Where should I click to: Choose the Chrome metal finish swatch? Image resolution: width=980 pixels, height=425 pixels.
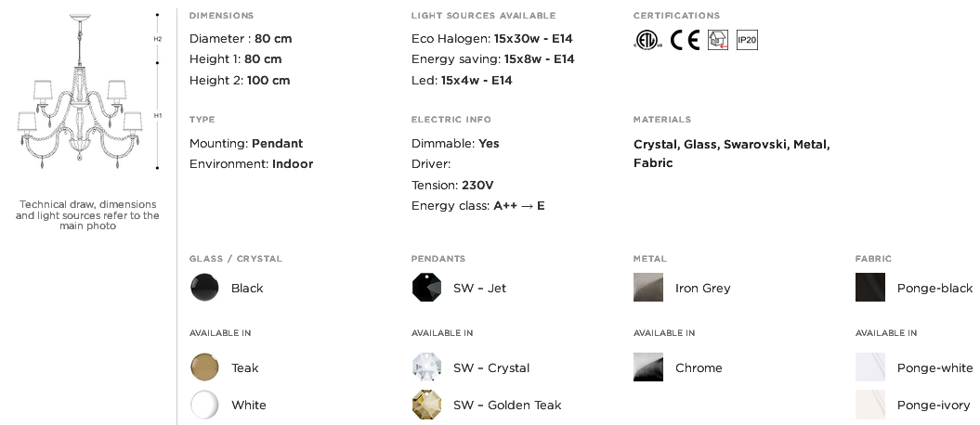click(648, 367)
